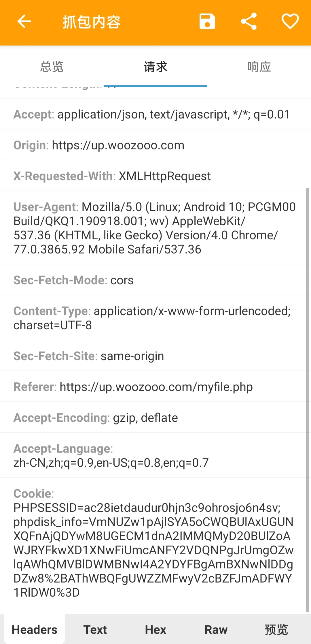Tap the User-Agent header entry

coord(153,228)
